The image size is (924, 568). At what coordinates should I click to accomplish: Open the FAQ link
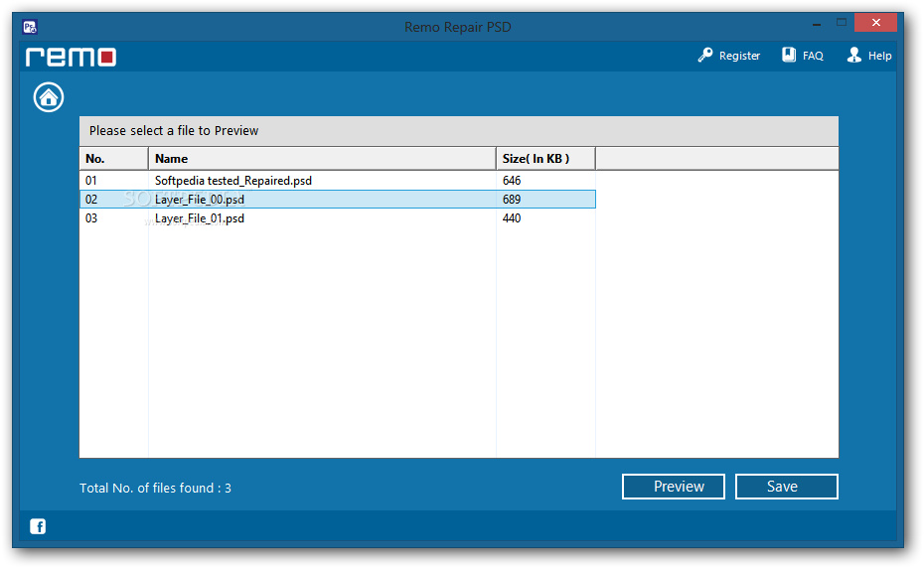click(x=813, y=56)
